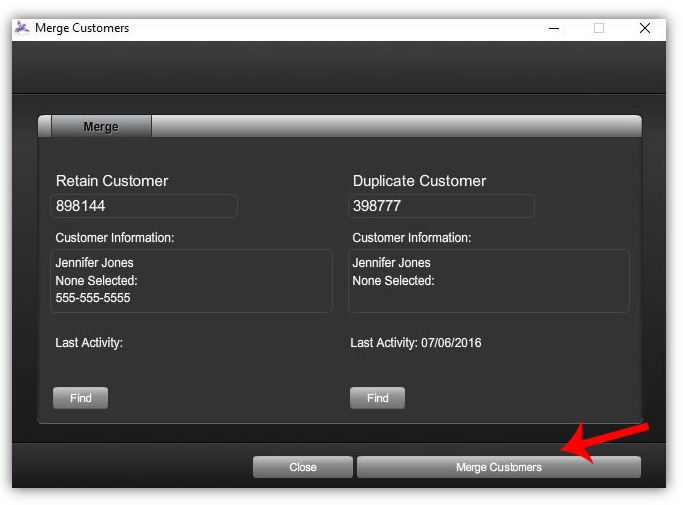Screen dimensions: 683x505
Task: Click the app icon in title bar
Action: pos(22,28)
